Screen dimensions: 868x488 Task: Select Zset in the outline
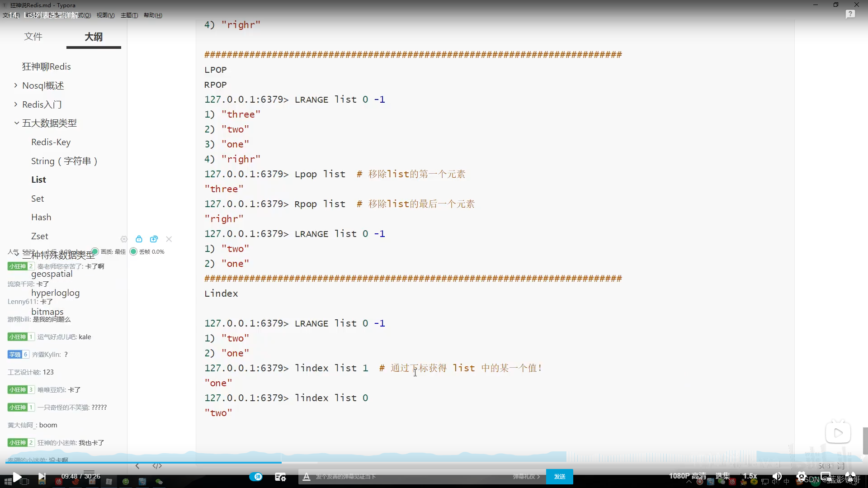click(x=40, y=236)
